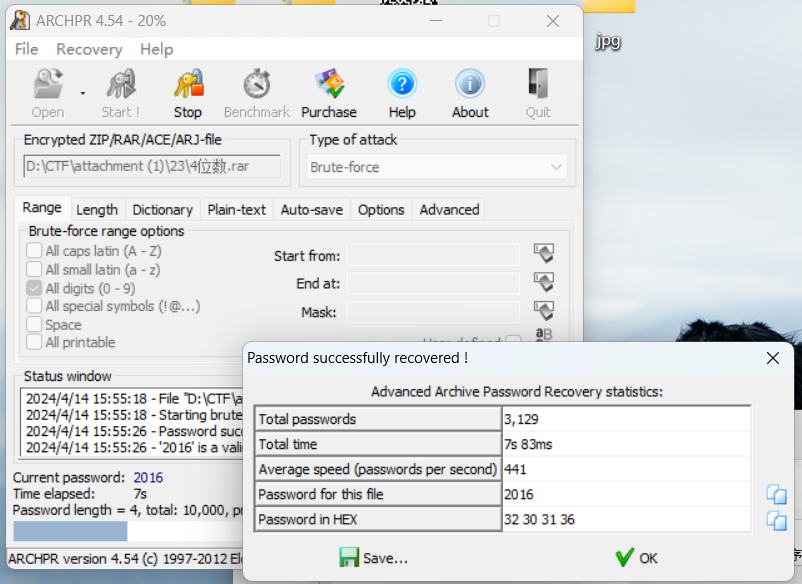Image resolution: width=802 pixels, height=584 pixels.
Task: Select the recovered password cell 2016 in statistics
Action: tap(626, 495)
